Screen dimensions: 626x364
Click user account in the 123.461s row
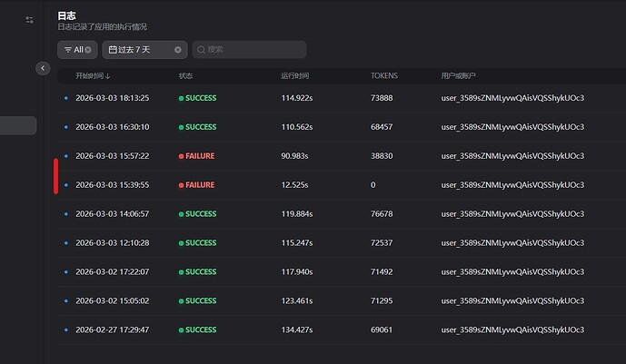pyautogui.click(x=512, y=301)
